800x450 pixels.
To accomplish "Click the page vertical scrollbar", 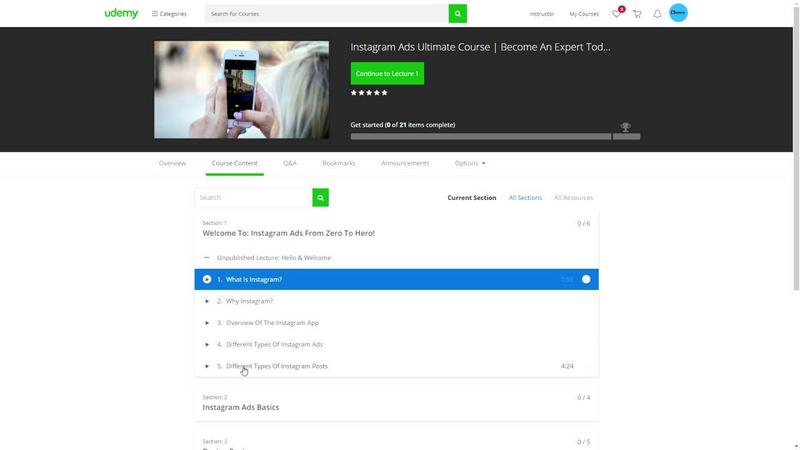I will tap(796, 148).
